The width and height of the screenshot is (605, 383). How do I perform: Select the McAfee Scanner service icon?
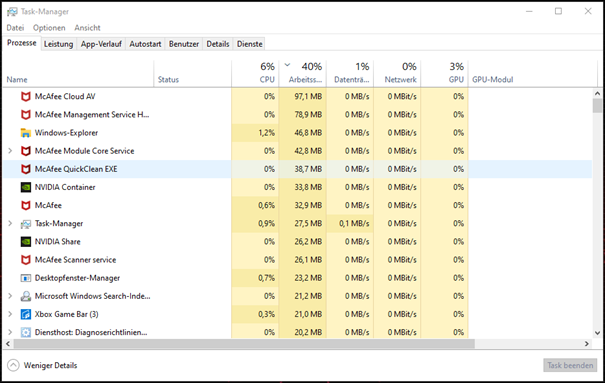tap(25, 260)
